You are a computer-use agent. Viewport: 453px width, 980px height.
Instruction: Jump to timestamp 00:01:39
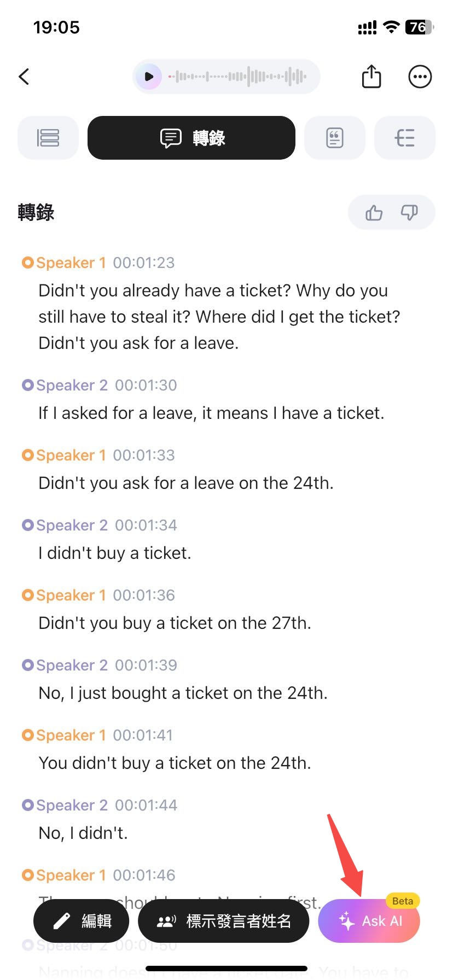pos(146,665)
